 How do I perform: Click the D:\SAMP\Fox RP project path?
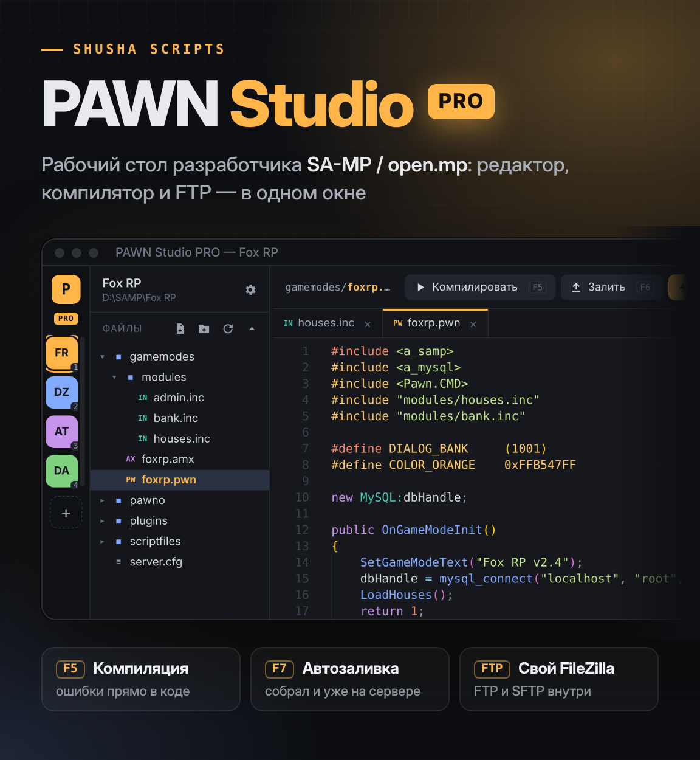point(139,298)
